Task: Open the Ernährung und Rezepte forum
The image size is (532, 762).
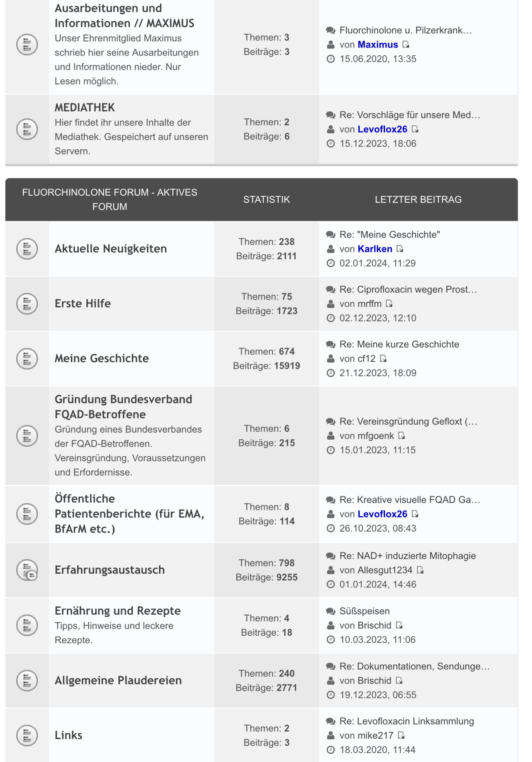Action: click(117, 610)
